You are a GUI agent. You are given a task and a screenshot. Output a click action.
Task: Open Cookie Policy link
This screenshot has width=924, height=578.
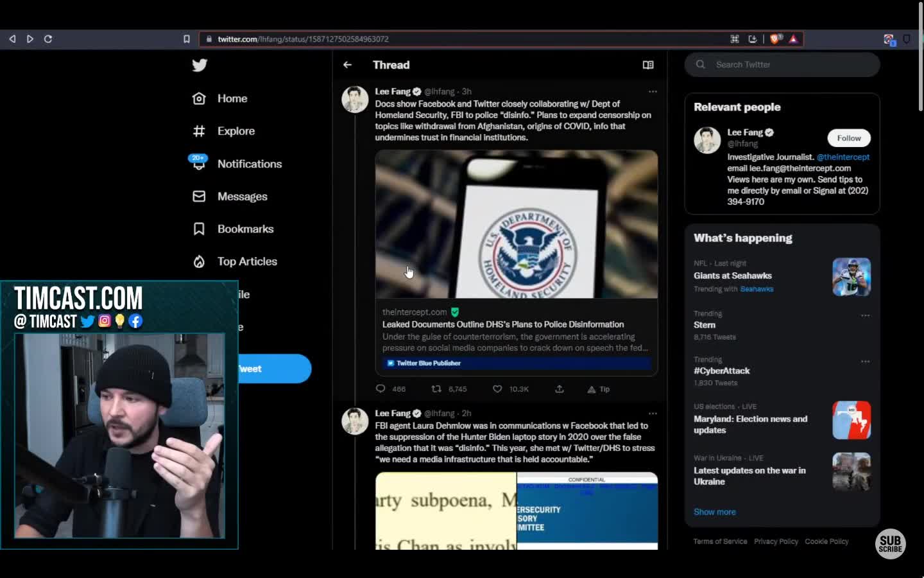click(x=826, y=541)
